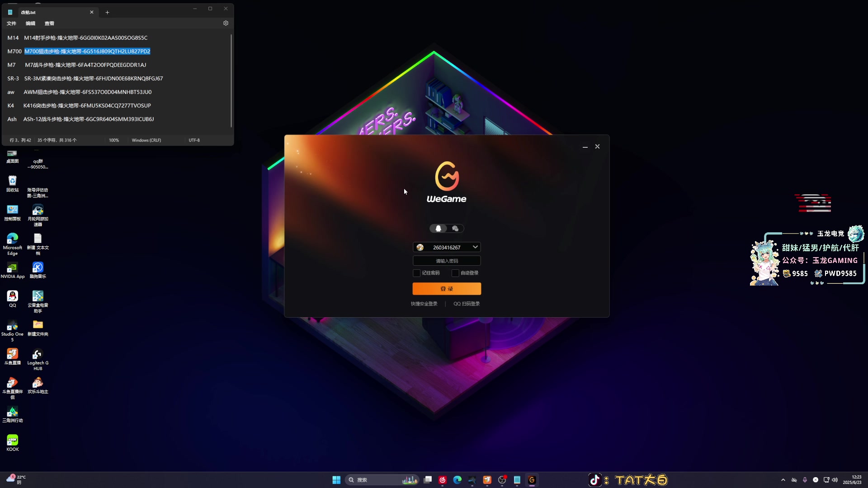
Task: Select the Microsoft Edge desktop icon
Action: tap(12, 244)
